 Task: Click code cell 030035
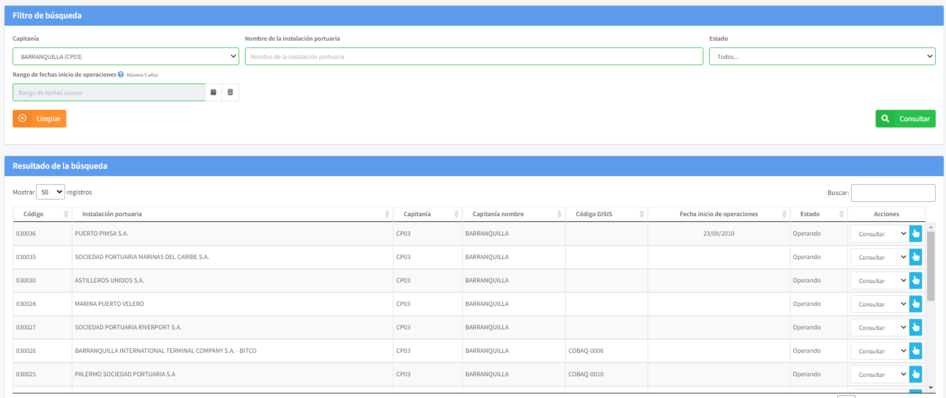pyautogui.click(x=42, y=257)
